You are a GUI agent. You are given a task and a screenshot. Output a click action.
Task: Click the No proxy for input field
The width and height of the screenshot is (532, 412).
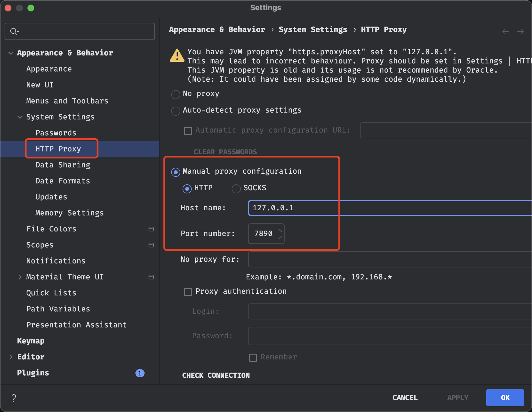coord(390,259)
